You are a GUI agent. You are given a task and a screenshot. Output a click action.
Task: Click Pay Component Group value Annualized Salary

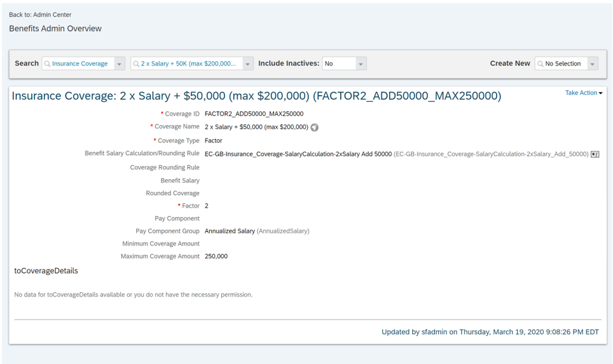tap(230, 231)
